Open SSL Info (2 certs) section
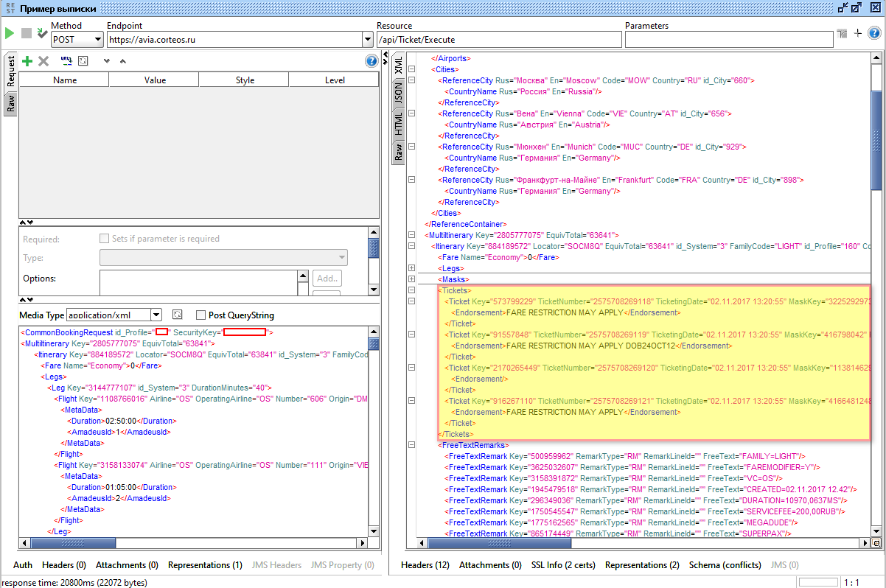Image resolution: width=886 pixels, height=588 pixels. click(563, 565)
